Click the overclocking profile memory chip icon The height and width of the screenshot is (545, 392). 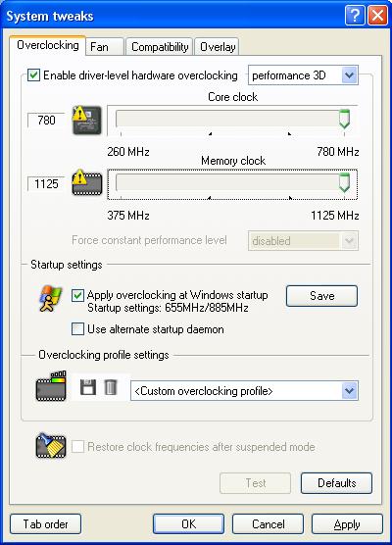pos(51,386)
